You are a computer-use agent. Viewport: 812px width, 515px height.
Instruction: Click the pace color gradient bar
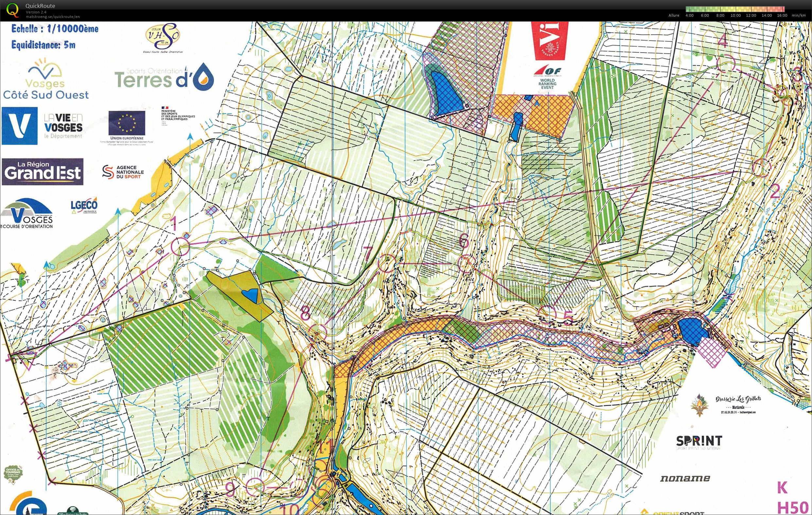click(x=735, y=9)
